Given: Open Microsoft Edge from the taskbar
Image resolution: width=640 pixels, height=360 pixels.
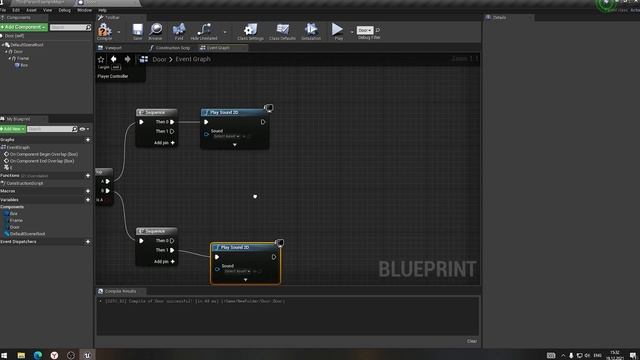Looking at the screenshot, I should (x=38, y=355).
